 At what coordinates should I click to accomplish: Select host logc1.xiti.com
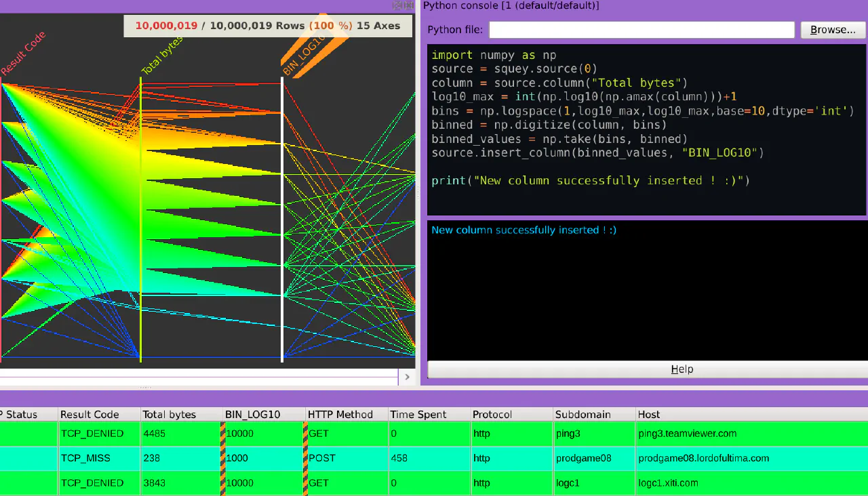click(751, 483)
